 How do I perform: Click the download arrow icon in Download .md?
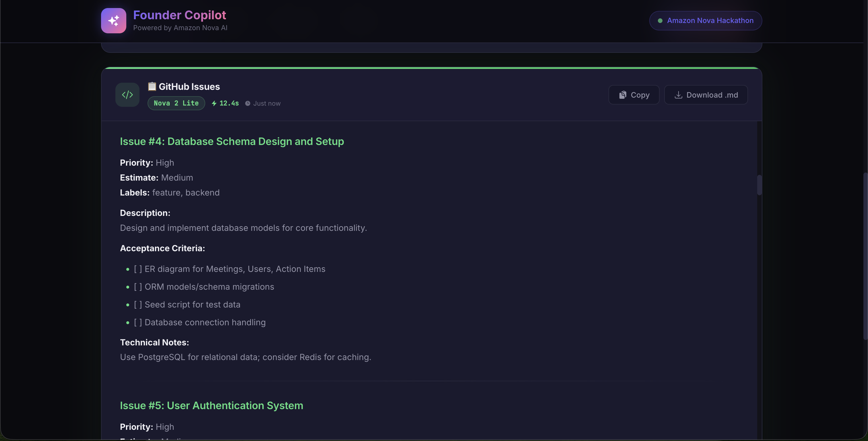[678, 95]
